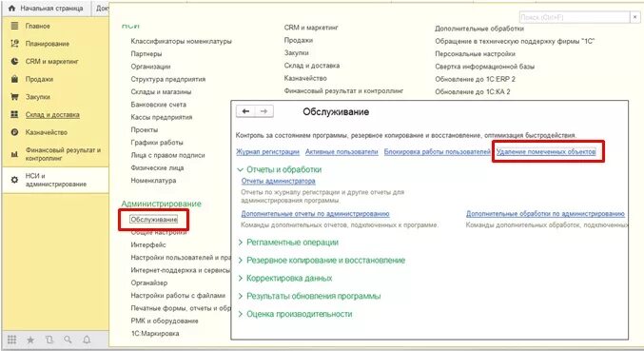The width and height of the screenshot is (644, 351).
Task: Open the Организации item
Action: pyautogui.click(x=150, y=67)
